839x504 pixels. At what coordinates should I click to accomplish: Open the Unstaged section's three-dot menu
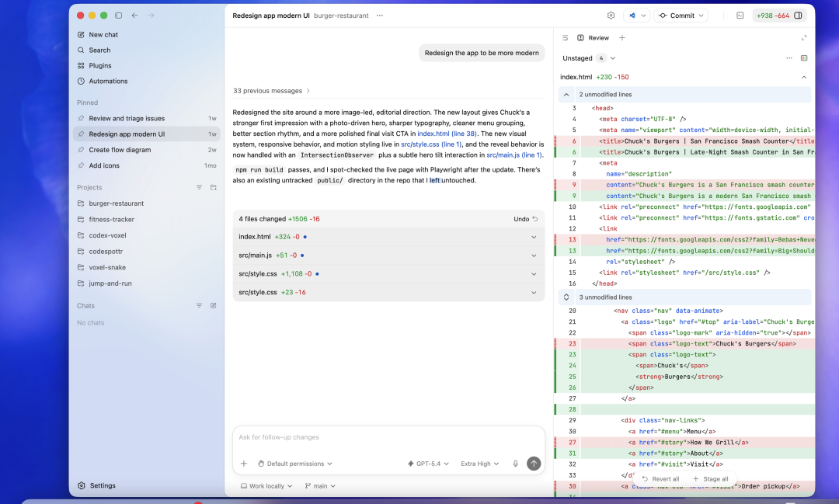pyautogui.click(x=789, y=58)
